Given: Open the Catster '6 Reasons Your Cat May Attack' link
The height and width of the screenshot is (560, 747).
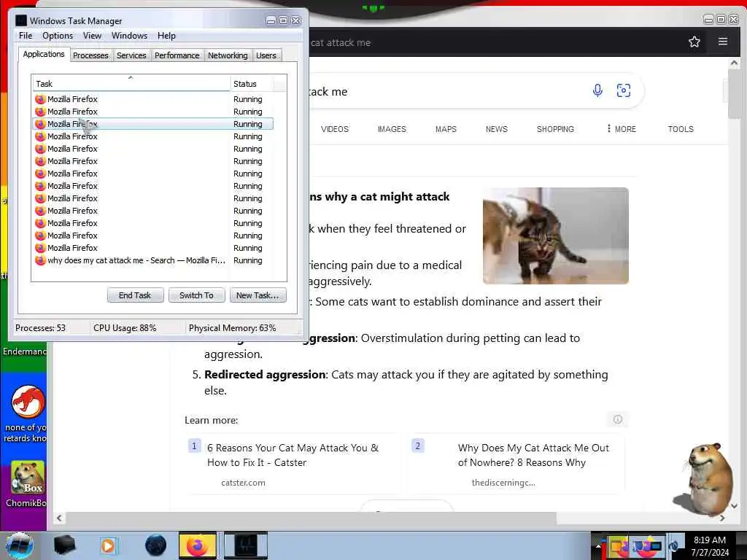Looking at the screenshot, I should point(293,455).
